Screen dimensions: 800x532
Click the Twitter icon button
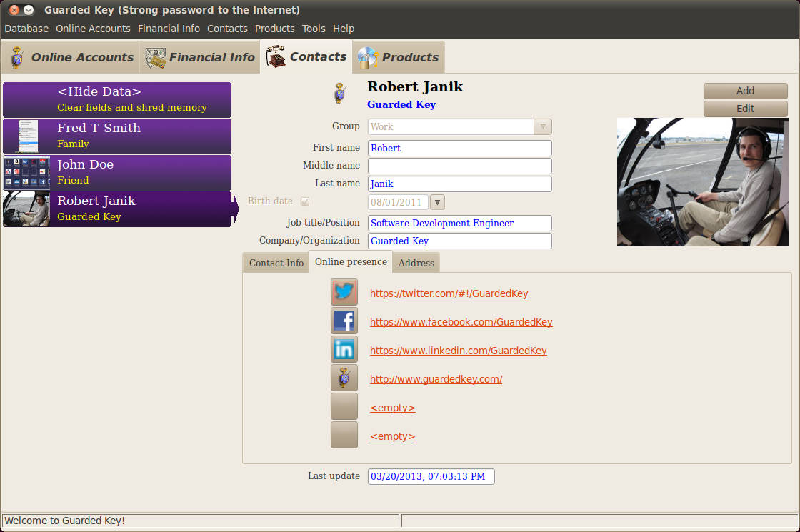[344, 292]
